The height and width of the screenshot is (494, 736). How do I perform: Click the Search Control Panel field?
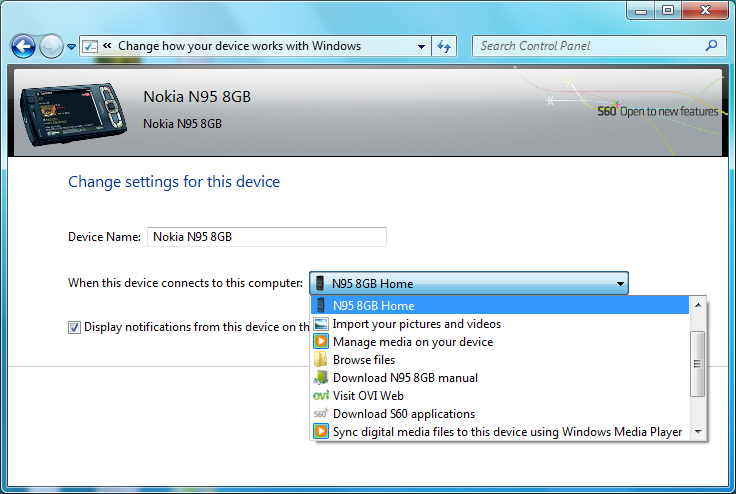pyautogui.click(x=599, y=46)
